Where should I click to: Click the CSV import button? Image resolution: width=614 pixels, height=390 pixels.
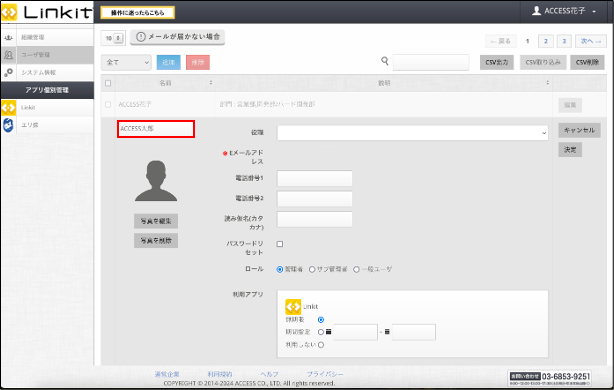click(x=543, y=62)
